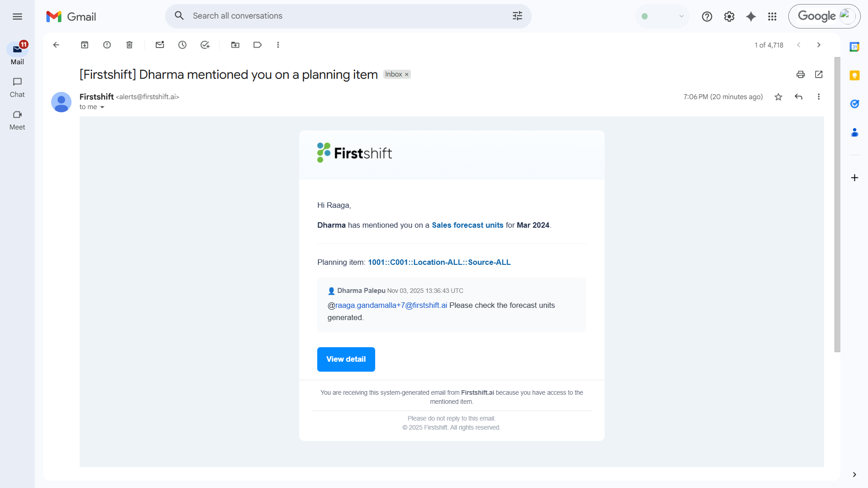Image resolution: width=868 pixels, height=488 pixels.
Task: Go to the previous conversation arrow
Action: tap(799, 45)
